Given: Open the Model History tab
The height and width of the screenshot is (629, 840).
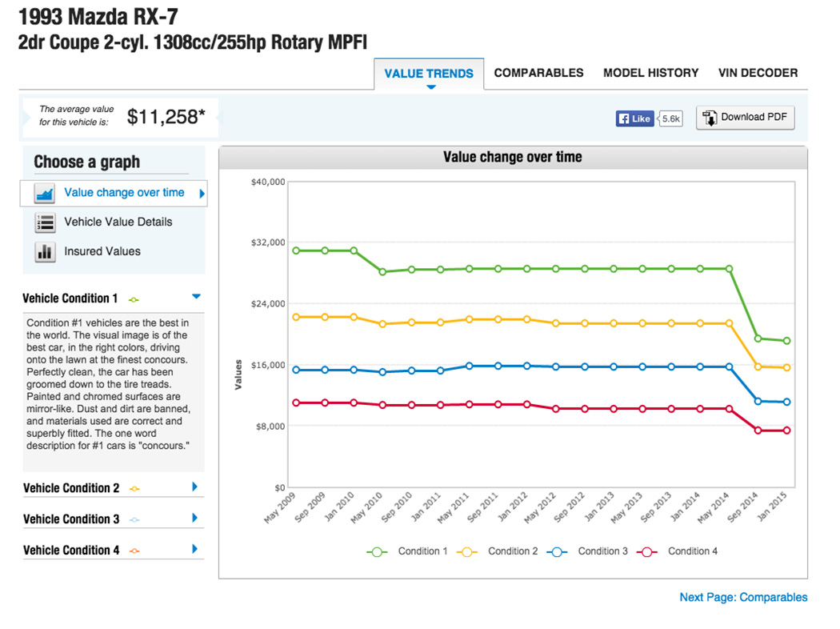Looking at the screenshot, I should pyautogui.click(x=651, y=73).
